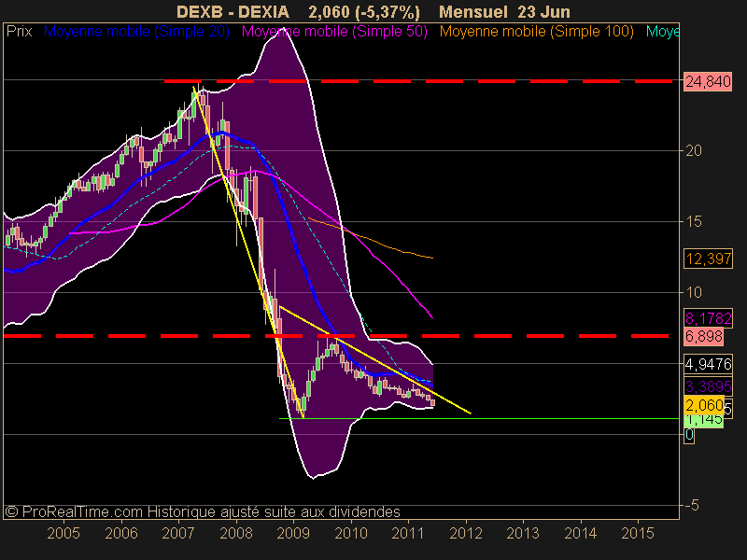Click the 24,840 resistance price label
Viewport: 747px width, 560px height.
coord(708,81)
